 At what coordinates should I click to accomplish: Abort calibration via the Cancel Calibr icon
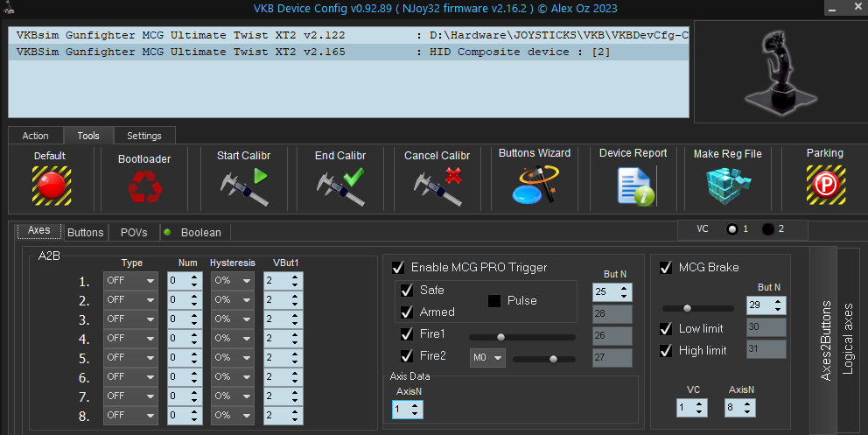coord(437,187)
